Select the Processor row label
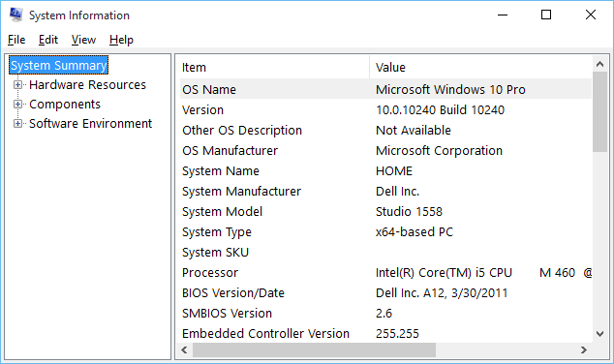Image resolution: width=614 pixels, height=364 pixels. coord(210,273)
